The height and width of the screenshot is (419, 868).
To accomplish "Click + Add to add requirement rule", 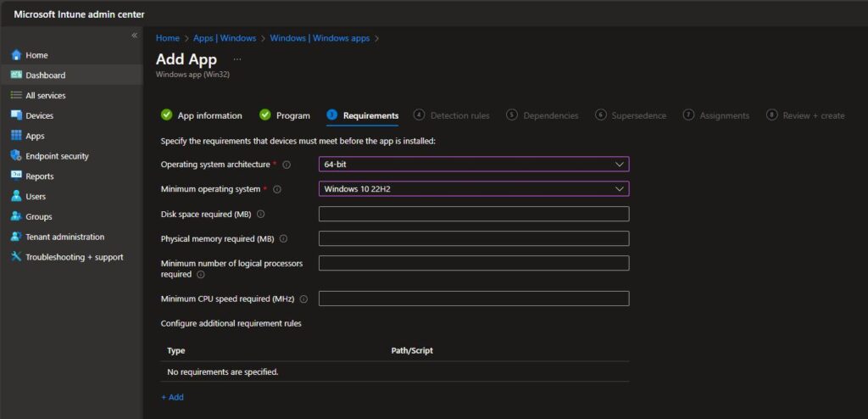I will point(172,398).
